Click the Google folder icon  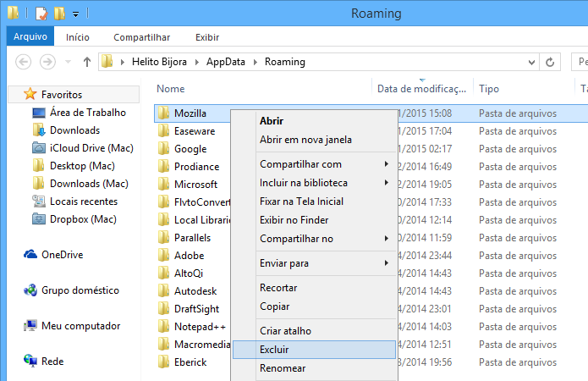coord(163,149)
